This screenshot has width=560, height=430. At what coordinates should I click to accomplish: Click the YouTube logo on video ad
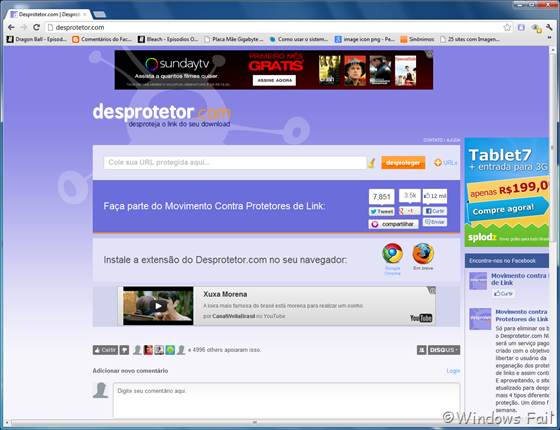point(421,318)
